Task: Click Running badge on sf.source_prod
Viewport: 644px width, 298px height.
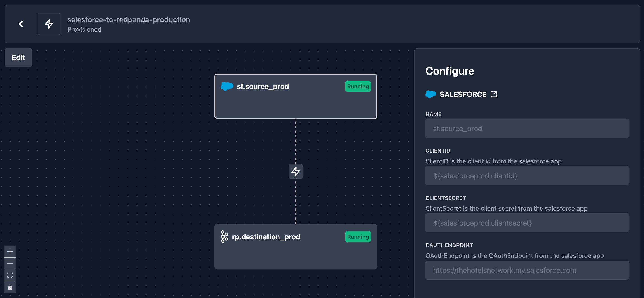Action: pyautogui.click(x=358, y=86)
